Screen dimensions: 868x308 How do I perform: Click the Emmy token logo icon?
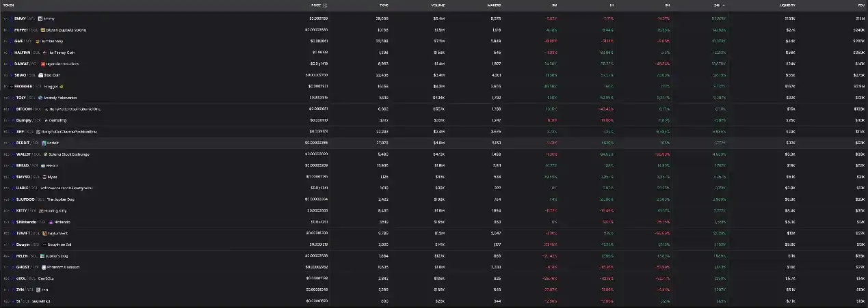tap(40, 18)
